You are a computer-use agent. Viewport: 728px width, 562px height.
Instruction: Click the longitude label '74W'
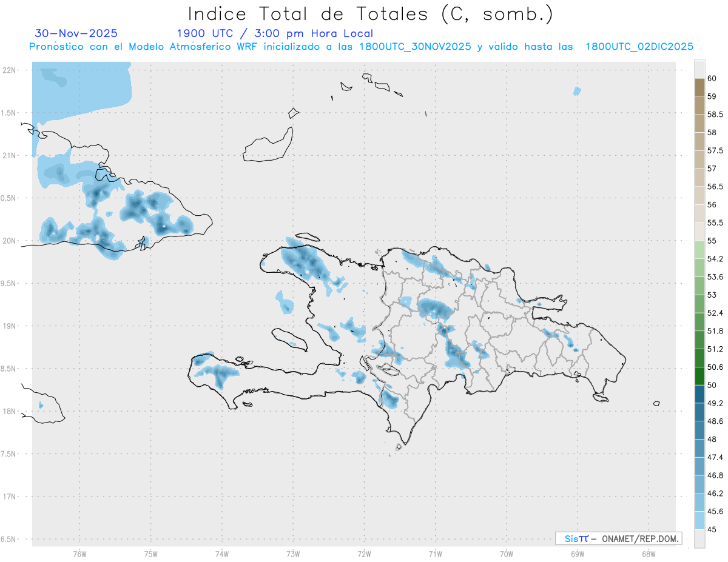click(221, 554)
